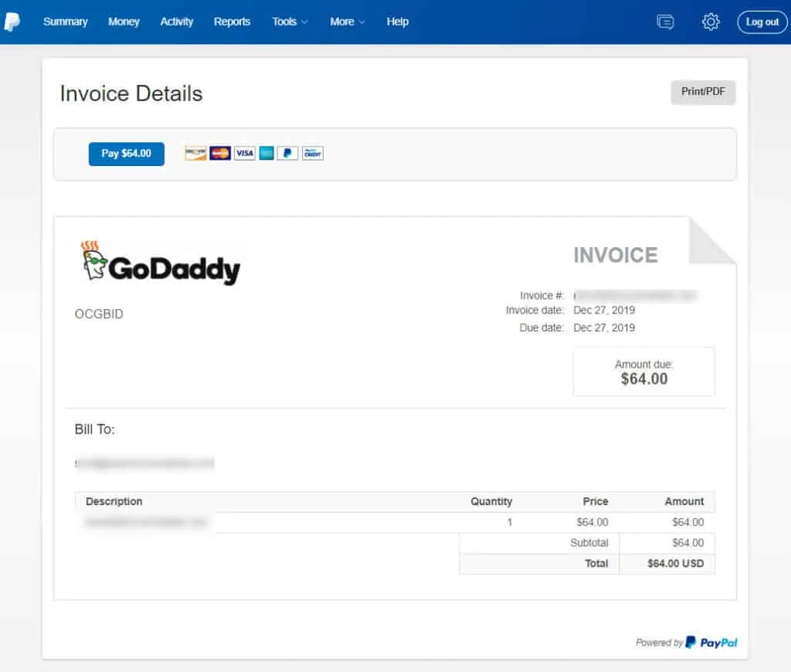Select the American Express payment icon
The height and width of the screenshot is (672, 791).
pyautogui.click(x=266, y=153)
